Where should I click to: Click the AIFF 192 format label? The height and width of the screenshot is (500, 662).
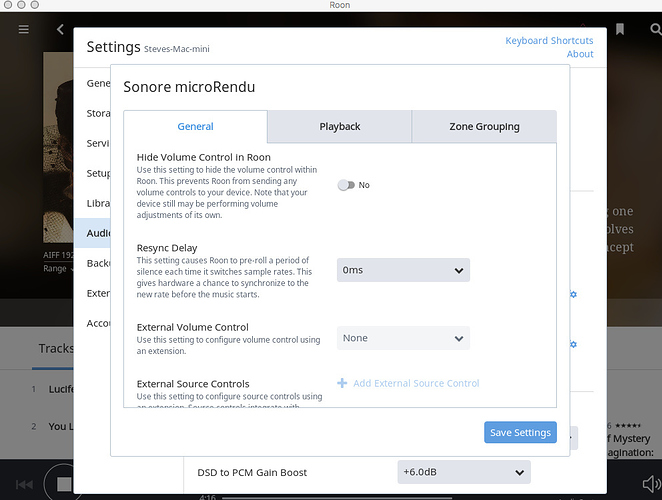click(x=58, y=255)
